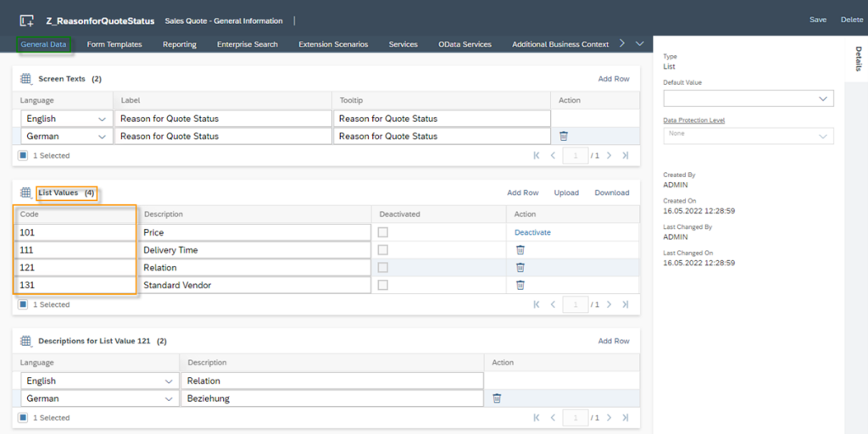Switch to the Enterprise Search tab
The height and width of the screenshot is (434, 868).
248,44
